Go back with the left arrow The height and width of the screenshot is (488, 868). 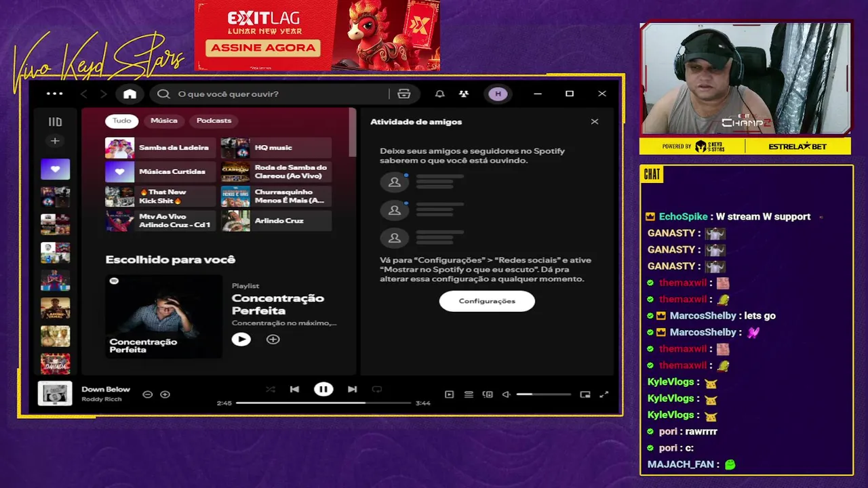(x=84, y=94)
